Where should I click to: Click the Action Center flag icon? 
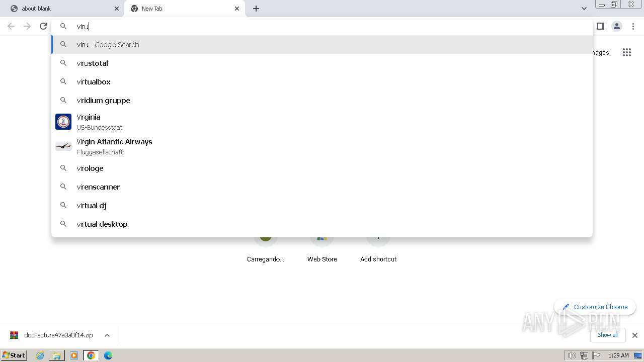(x=596, y=355)
